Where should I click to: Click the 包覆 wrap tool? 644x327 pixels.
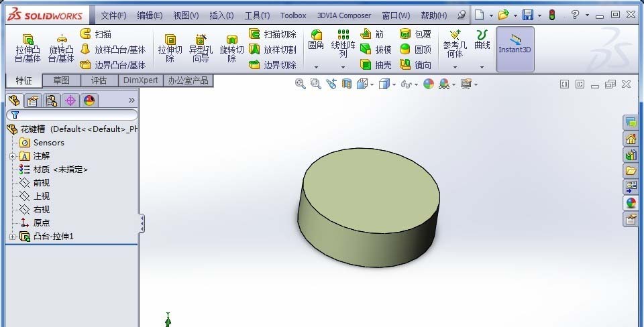pos(416,34)
